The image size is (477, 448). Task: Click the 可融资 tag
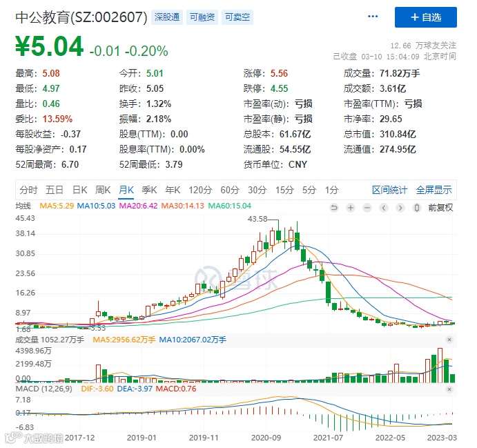click(202, 17)
